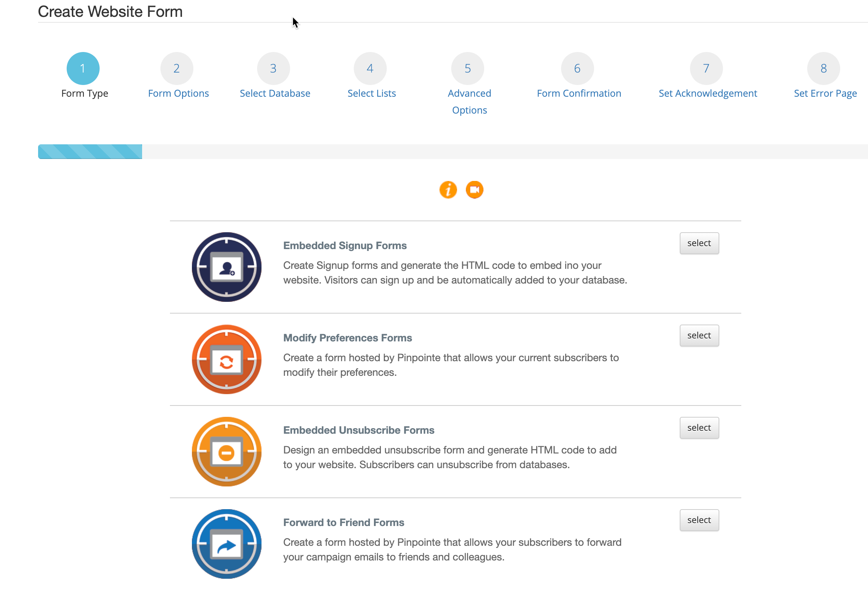The width and height of the screenshot is (868, 600).
Task: Navigate to Form Confirmation step 6
Action: tap(577, 68)
